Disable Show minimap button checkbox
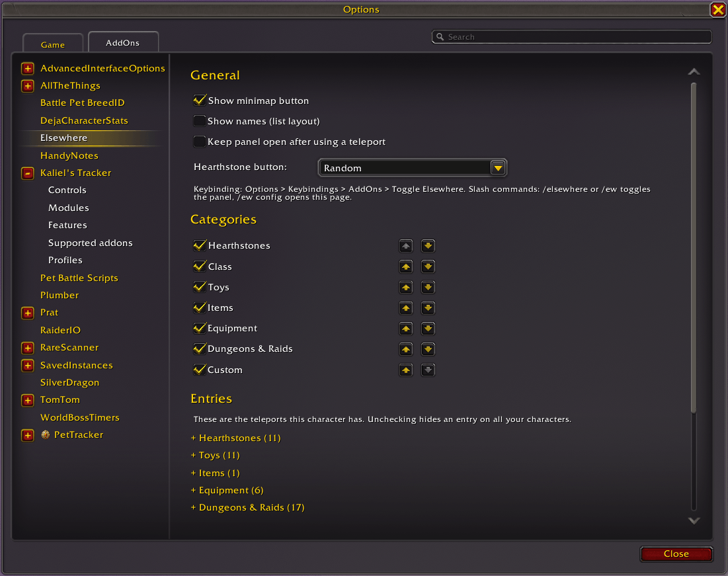Viewport: 728px width, 576px height. [200, 101]
